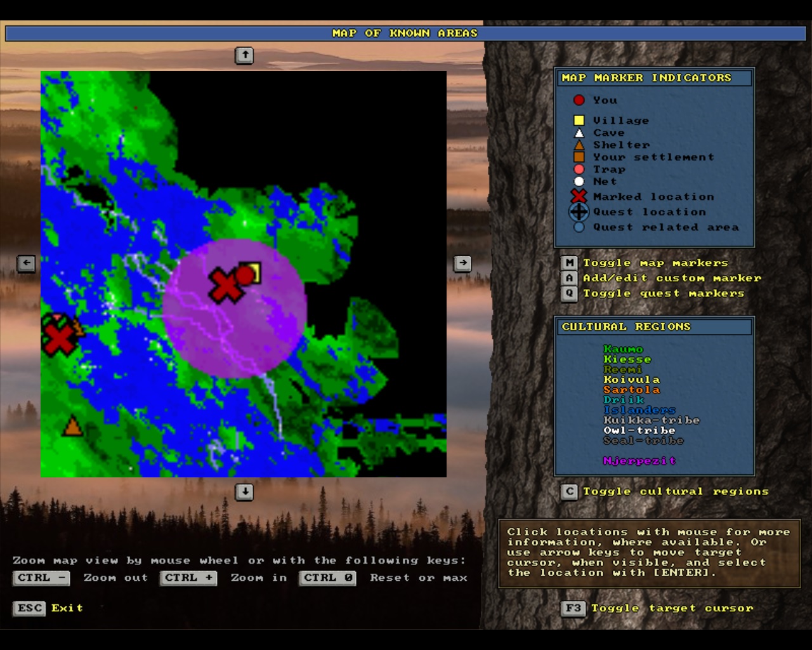Toggle map markers with the M button
The image size is (812, 650).
tap(569, 263)
